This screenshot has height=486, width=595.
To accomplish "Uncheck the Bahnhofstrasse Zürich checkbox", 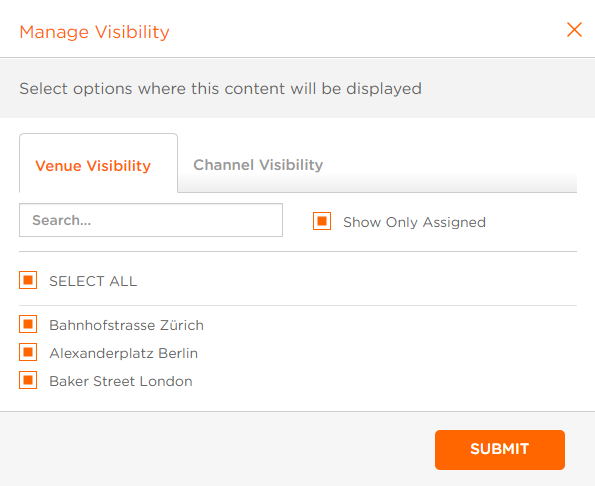I will click(28, 324).
